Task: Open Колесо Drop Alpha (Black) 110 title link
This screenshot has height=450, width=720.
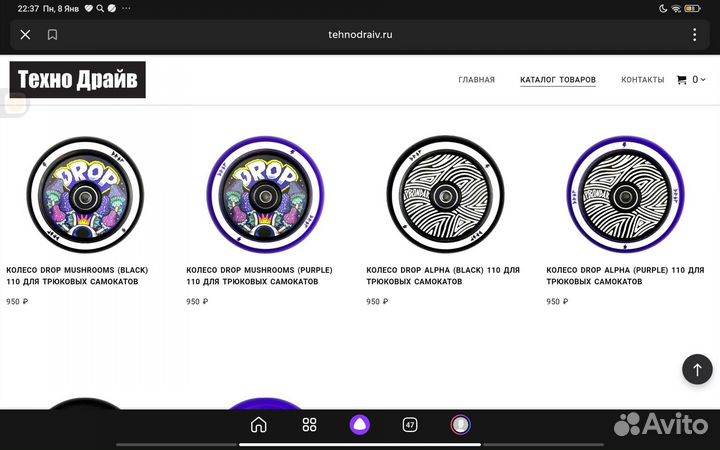Action: click(x=443, y=276)
